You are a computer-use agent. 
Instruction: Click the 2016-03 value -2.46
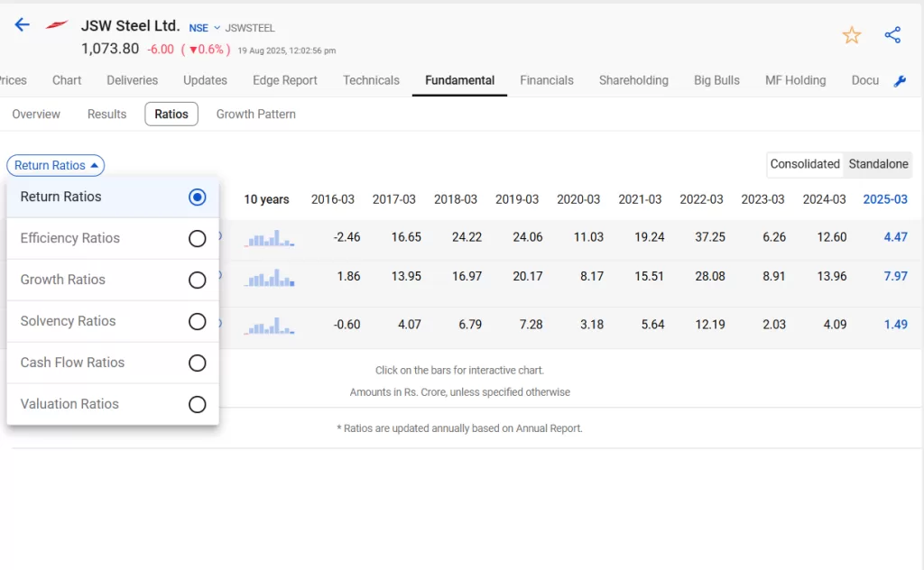click(346, 237)
